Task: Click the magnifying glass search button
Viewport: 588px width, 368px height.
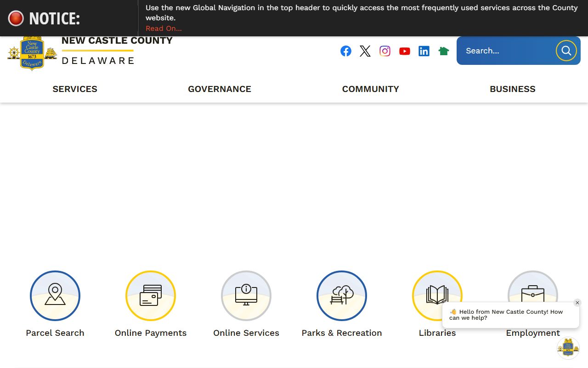Action: [566, 51]
